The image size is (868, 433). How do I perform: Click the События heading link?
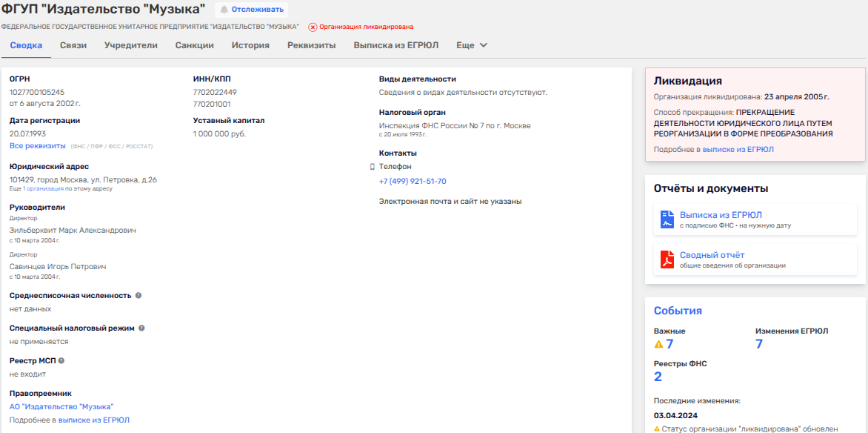678,311
